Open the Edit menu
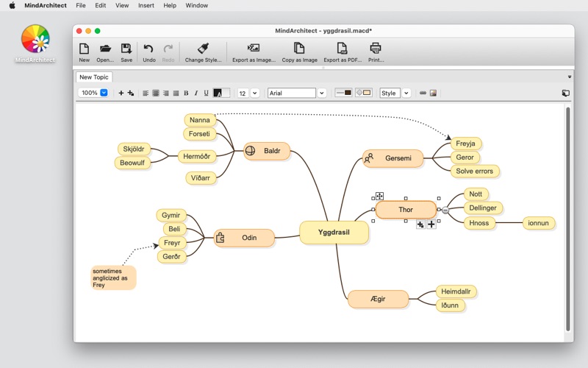Screen dimensions: 588x368 [100, 5]
